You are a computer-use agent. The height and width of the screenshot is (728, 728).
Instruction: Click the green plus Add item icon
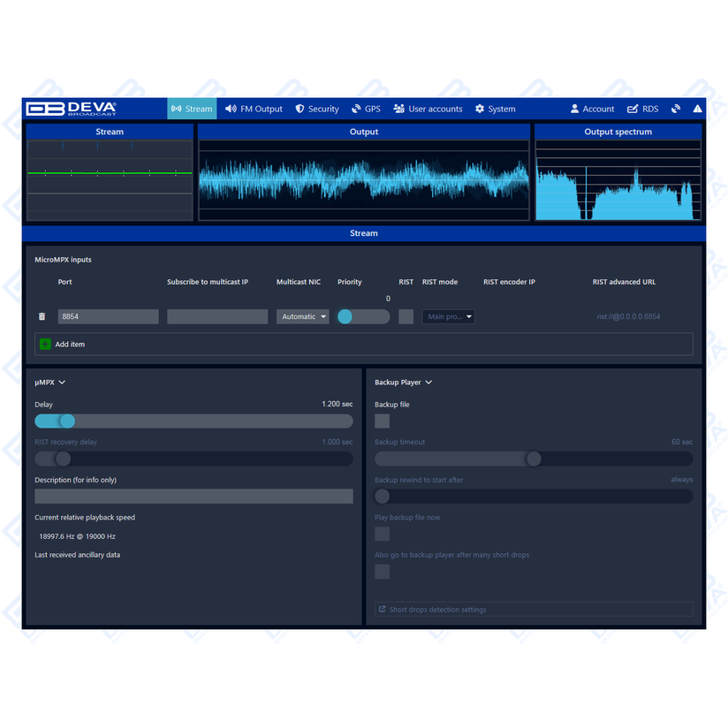point(45,344)
